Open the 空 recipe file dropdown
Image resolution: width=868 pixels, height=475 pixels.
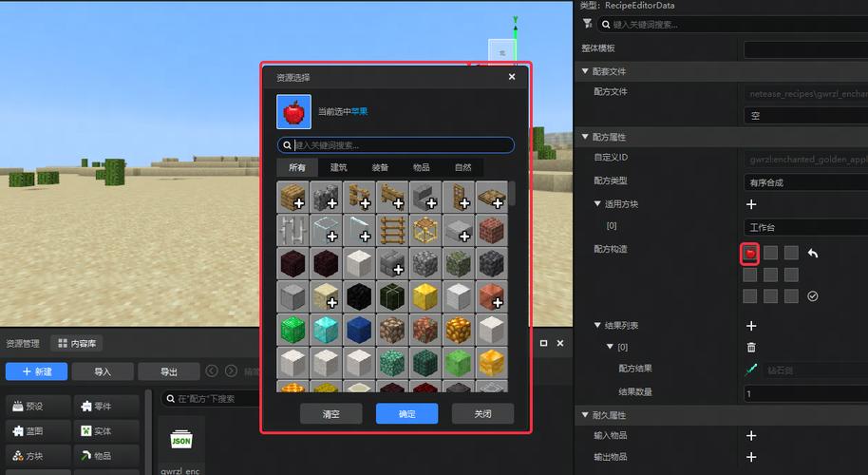pos(805,115)
